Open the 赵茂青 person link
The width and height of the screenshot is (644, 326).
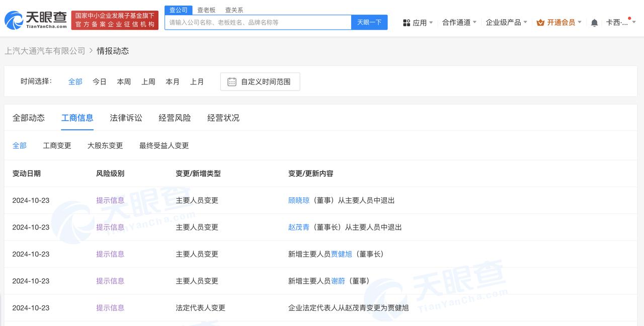299,227
